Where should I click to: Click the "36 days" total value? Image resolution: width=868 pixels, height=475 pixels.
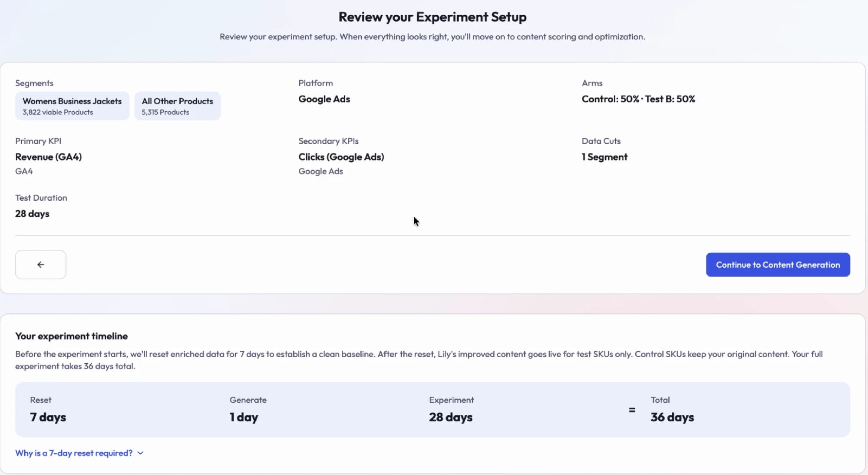[672, 417]
